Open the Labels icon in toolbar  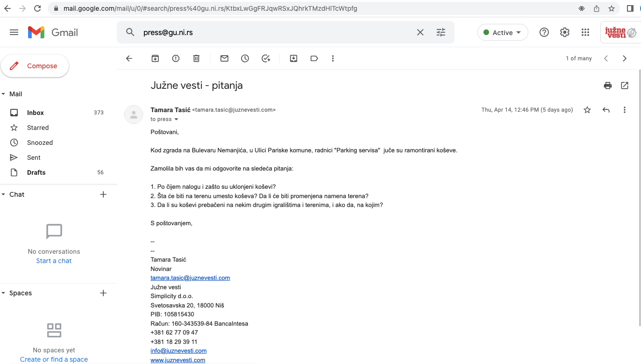point(314,58)
